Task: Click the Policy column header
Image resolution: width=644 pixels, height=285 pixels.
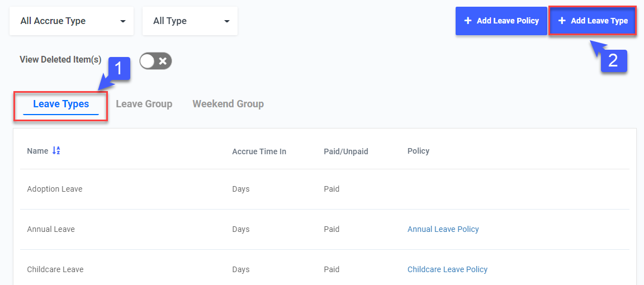Action: click(x=418, y=151)
